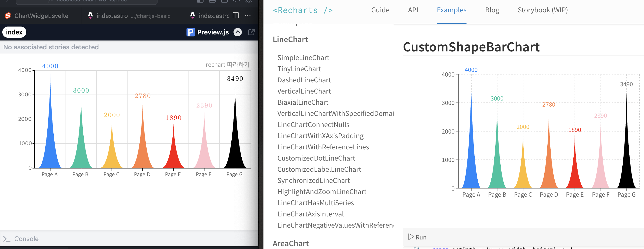Click the Preview.js logo icon
This screenshot has width=644, height=249.
coord(191,32)
